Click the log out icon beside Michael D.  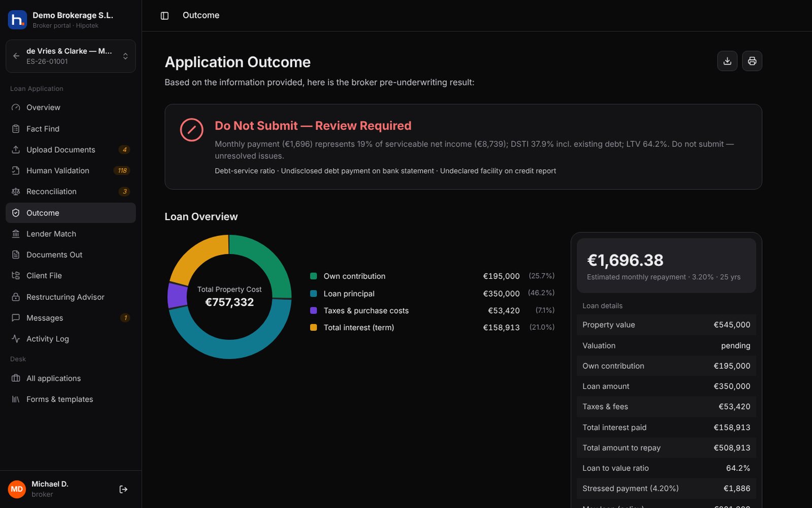pos(123,489)
